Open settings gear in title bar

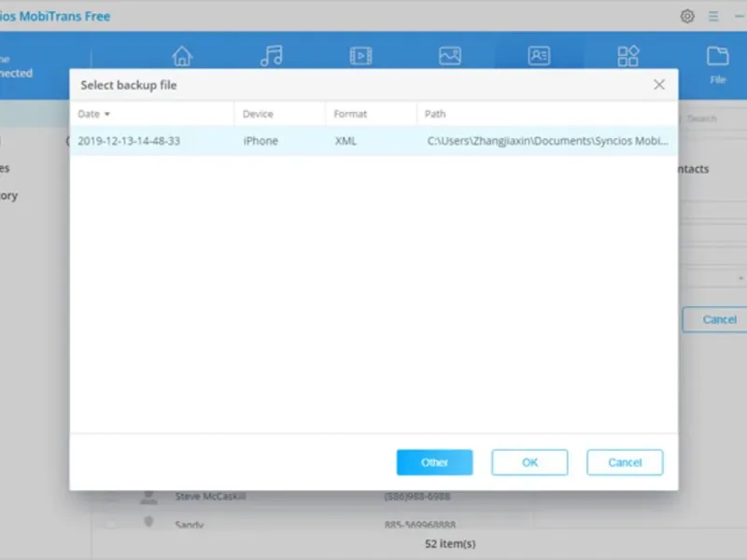point(687,16)
